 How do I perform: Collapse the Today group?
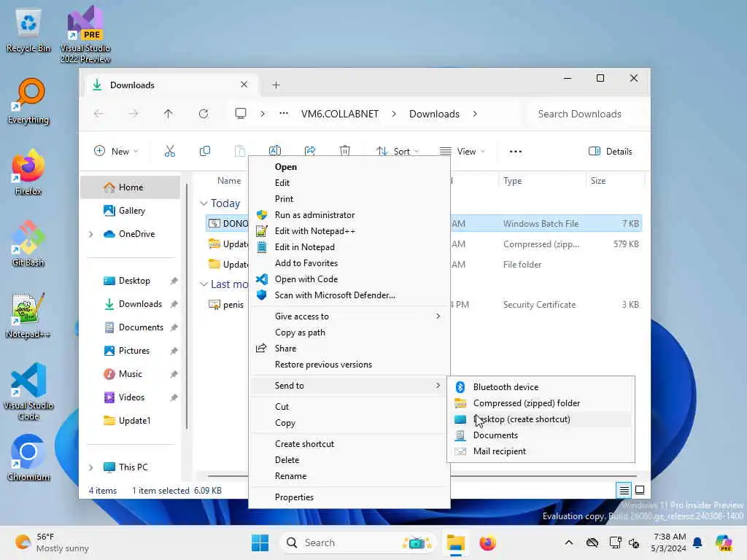(204, 203)
